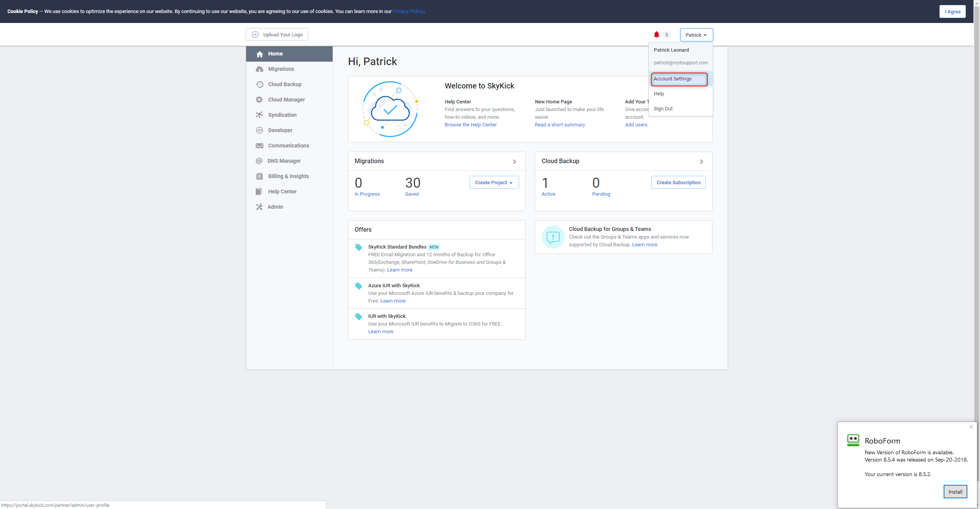Open Migrations in the sidebar
The height and width of the screenshot is (509, 980).
tap(289, 69)
